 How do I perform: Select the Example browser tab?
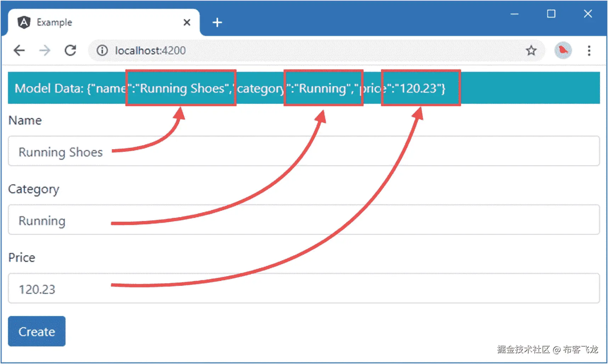coord(104,23)
